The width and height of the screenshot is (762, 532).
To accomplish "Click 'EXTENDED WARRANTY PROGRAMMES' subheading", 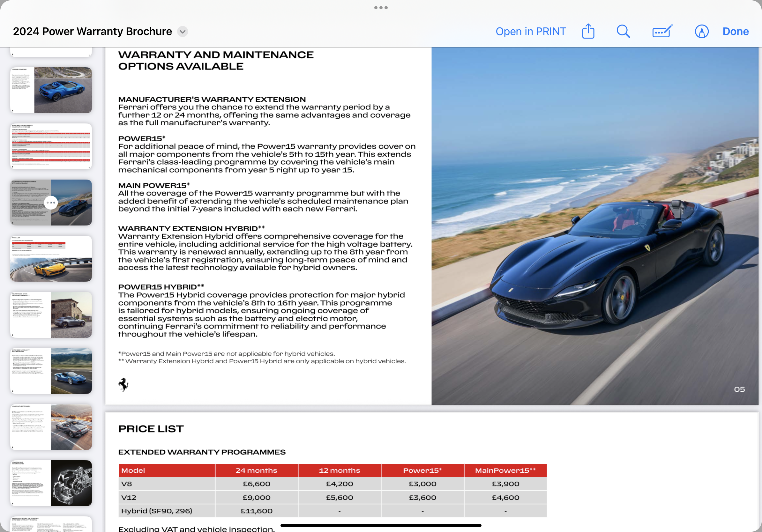I will coord(202,452).
